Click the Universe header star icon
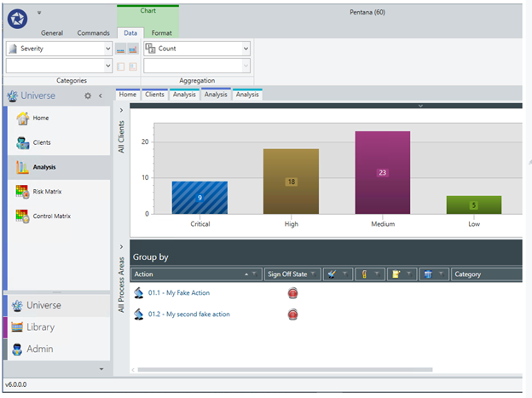Image resolution: width=532 pixels, height=398 pixels. [13, 96]
